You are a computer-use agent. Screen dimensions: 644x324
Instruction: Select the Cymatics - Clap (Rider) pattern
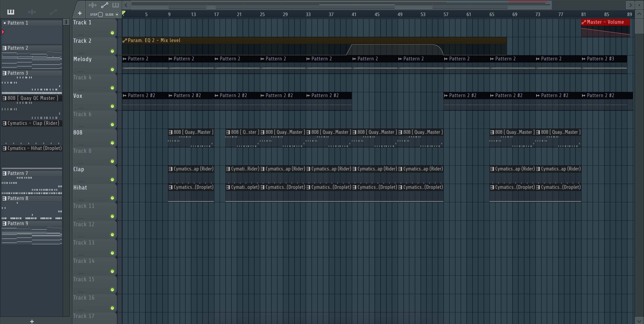(33, 123)
